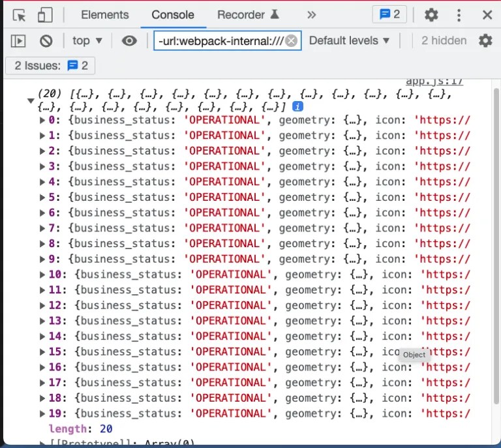The image size is (501, 448).
Task: Open the Elements tab
Action: (x=105, y=15)
